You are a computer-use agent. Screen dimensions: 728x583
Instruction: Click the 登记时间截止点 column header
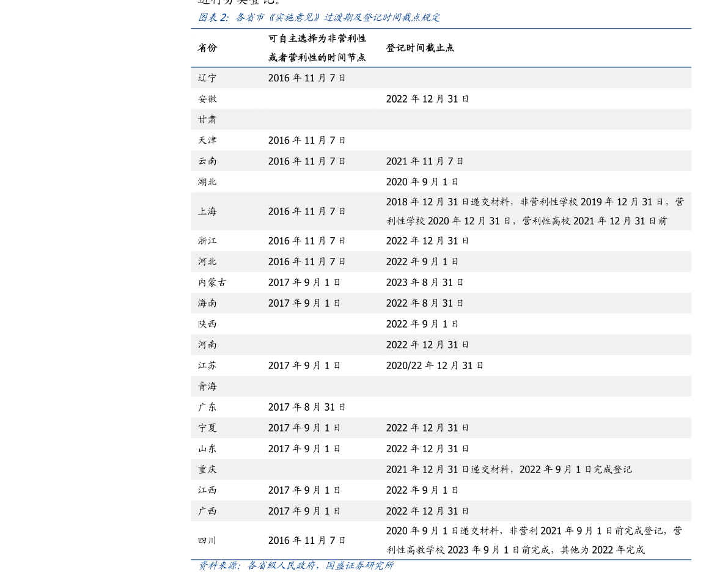click(420, 48)
